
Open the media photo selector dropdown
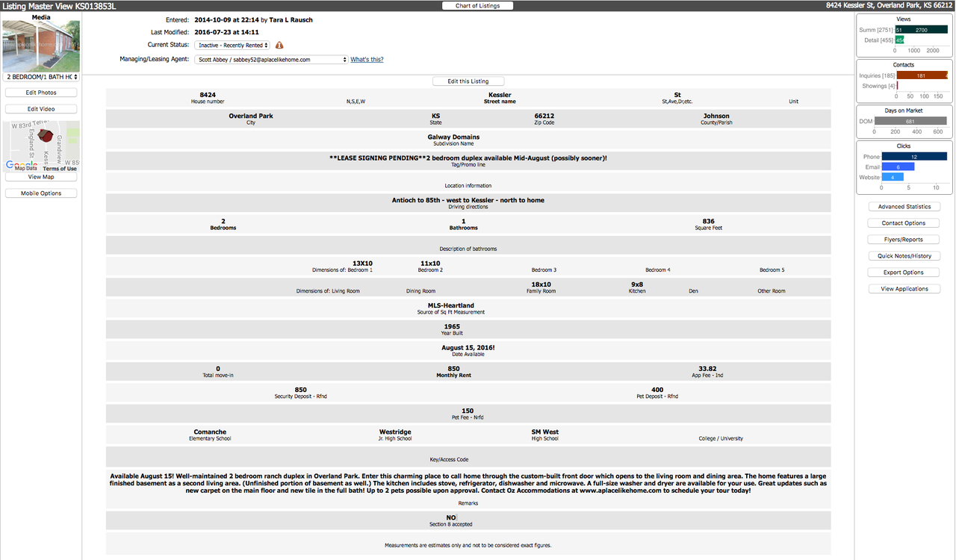point(41,77)
